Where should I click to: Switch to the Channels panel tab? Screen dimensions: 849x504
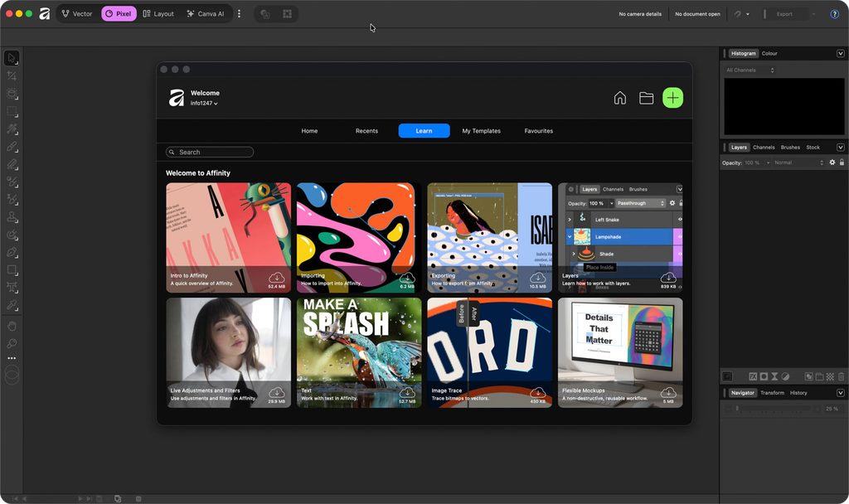(764, 148)
